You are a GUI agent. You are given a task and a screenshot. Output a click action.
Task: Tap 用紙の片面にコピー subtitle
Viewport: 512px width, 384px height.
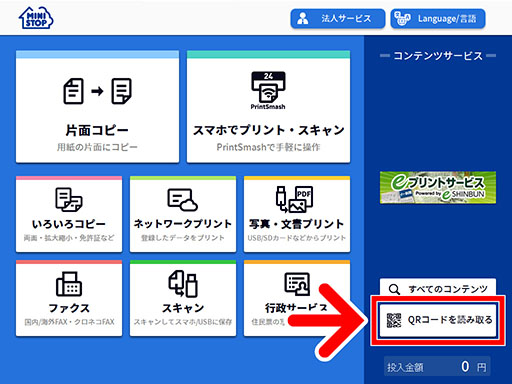97,147
